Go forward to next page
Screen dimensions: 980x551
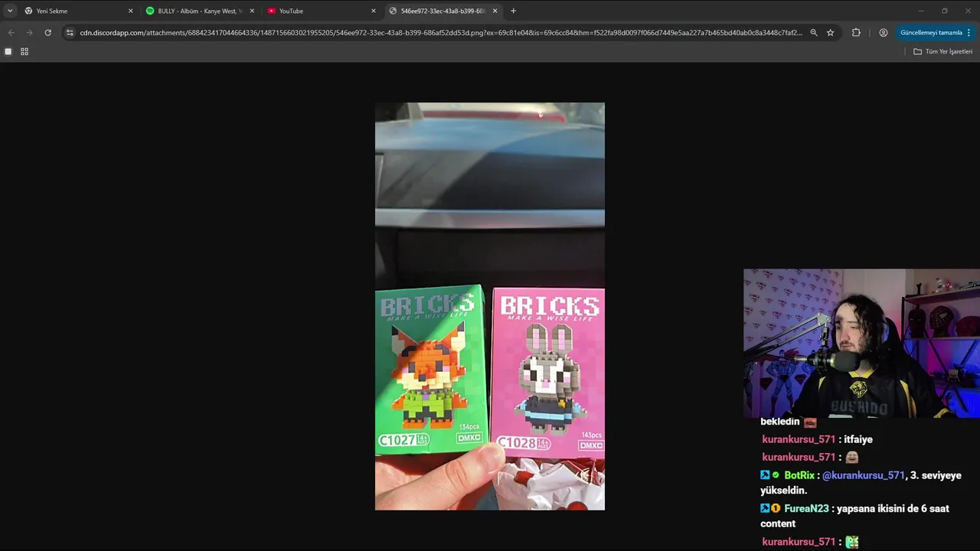pyautogui.click(x=29, y=33)
